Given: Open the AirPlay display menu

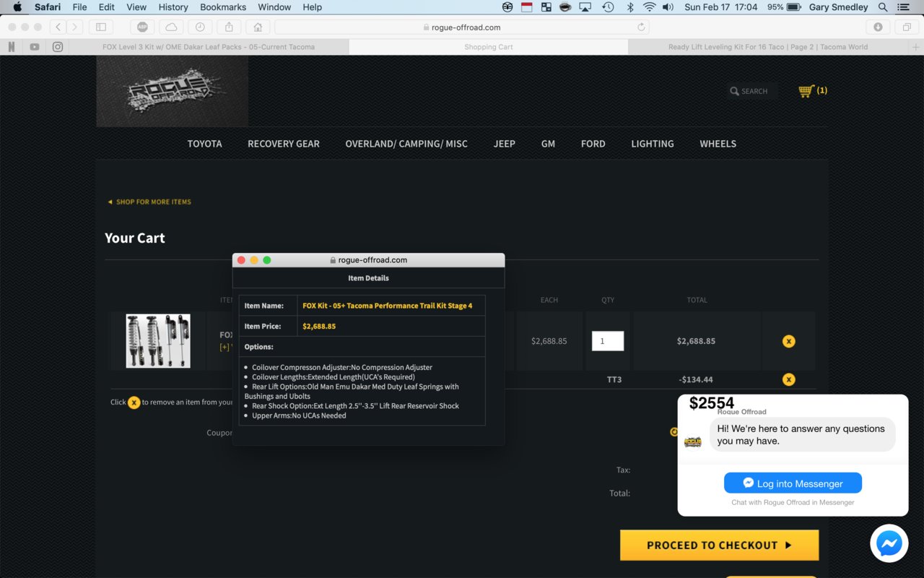Looking at the screenshot, I should coord(585,7).
